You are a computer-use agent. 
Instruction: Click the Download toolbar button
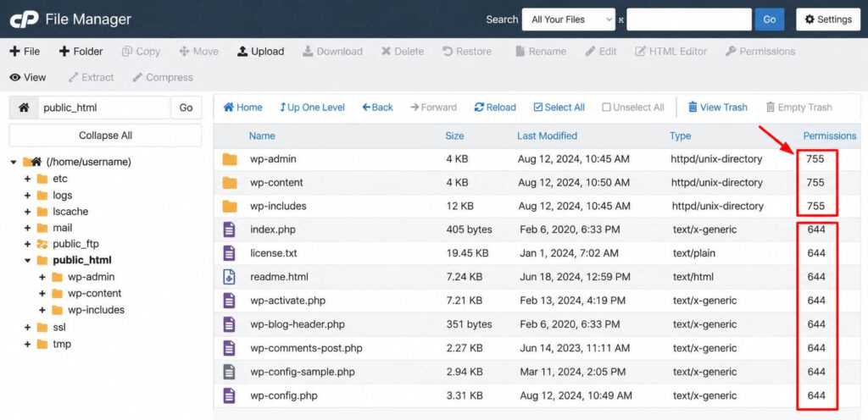pos(332,52)
